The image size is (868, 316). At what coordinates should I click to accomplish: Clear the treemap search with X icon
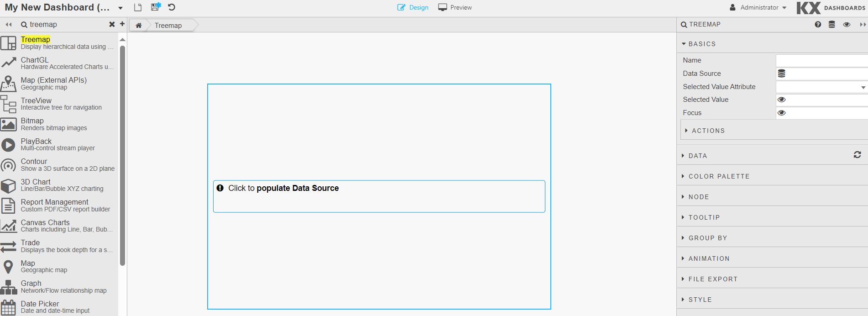112,25
